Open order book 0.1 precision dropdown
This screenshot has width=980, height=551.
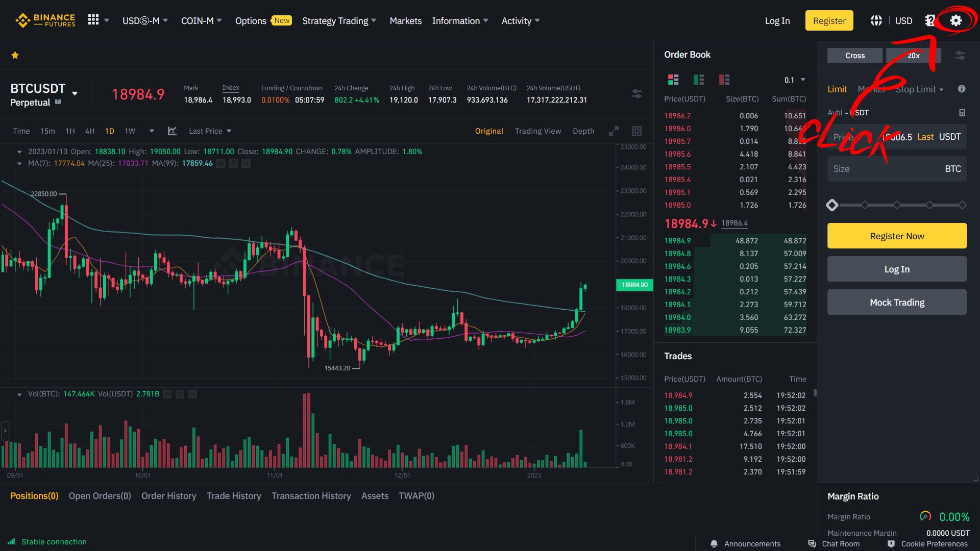click(795, 80)
